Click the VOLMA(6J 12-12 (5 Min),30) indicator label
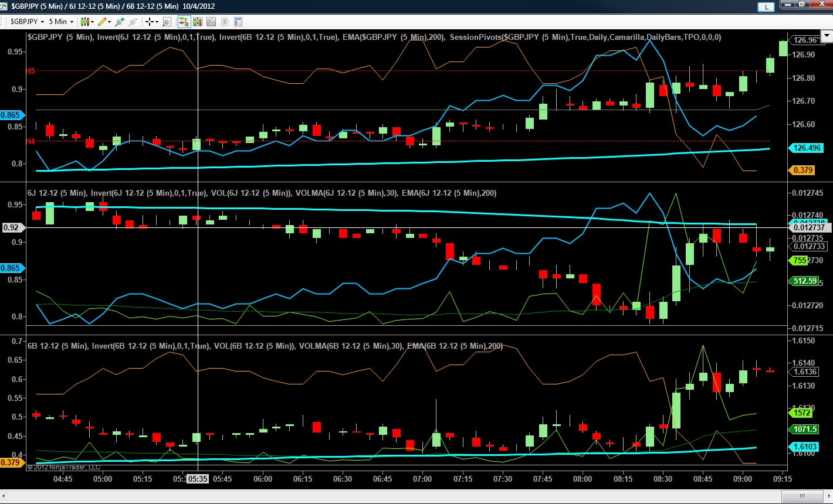The width and height of the screenshot is (833, 504). point(347,193)
